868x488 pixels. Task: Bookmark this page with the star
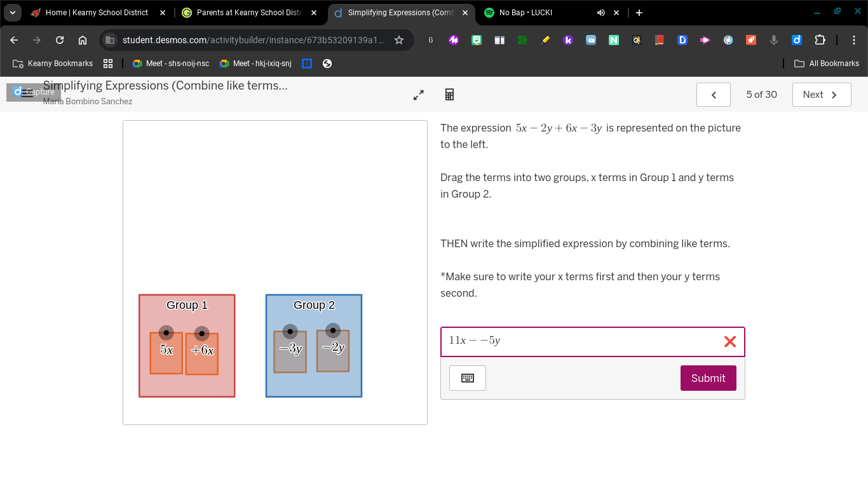[x=399, y=40]
